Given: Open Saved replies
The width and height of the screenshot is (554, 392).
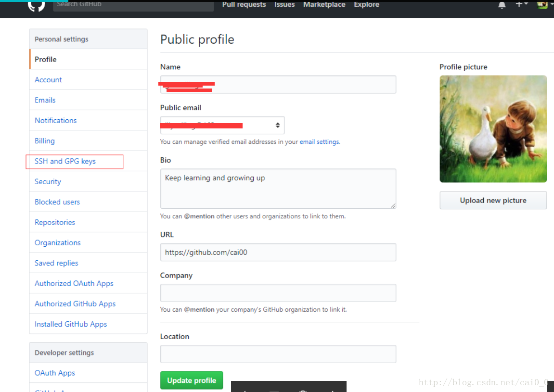Looking at the screenshot, I should coord(89,263).
